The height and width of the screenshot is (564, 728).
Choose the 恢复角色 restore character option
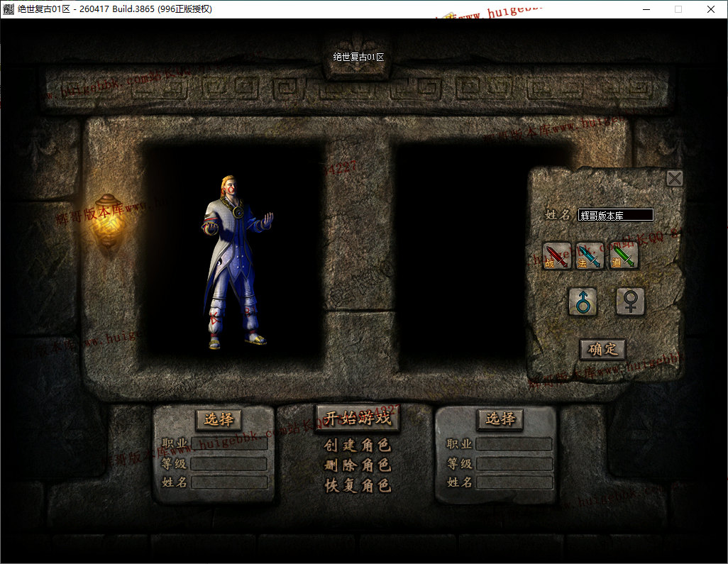(358, 485)
